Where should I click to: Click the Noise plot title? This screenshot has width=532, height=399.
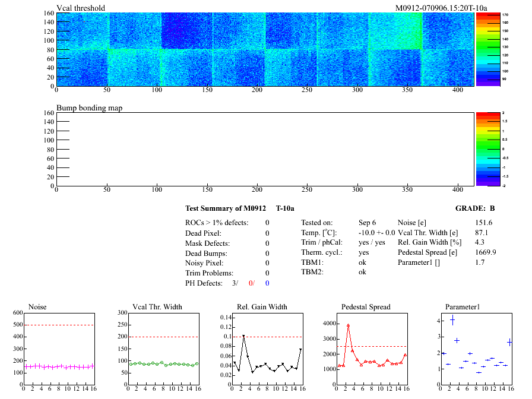click(37, 307)
